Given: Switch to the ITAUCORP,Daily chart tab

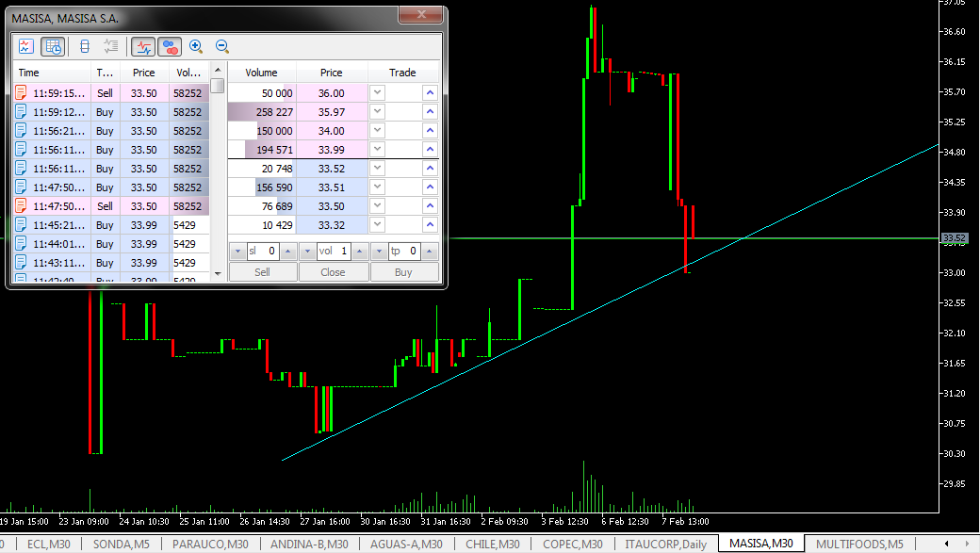Looking at the screenshot, I should [x=665, y=545].
